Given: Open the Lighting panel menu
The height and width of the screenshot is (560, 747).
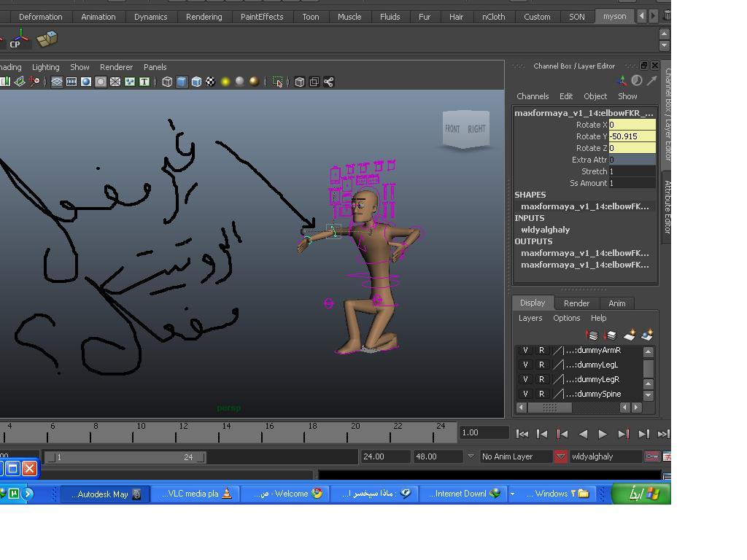Looking at the screenshot, I should pos(46,67).
